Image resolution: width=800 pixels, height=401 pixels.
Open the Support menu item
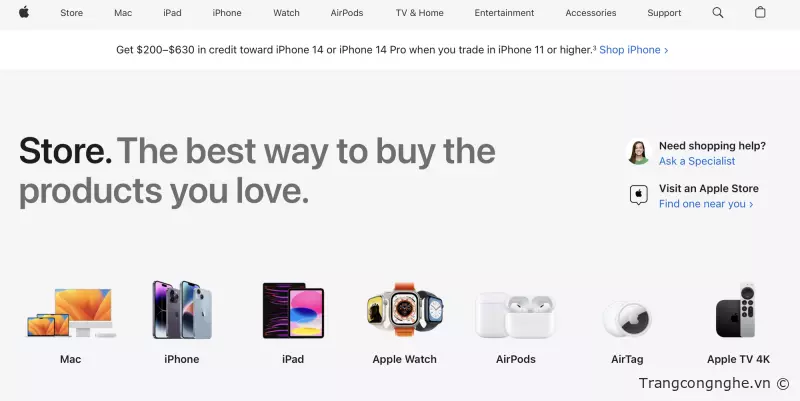[x=664, y=13]
